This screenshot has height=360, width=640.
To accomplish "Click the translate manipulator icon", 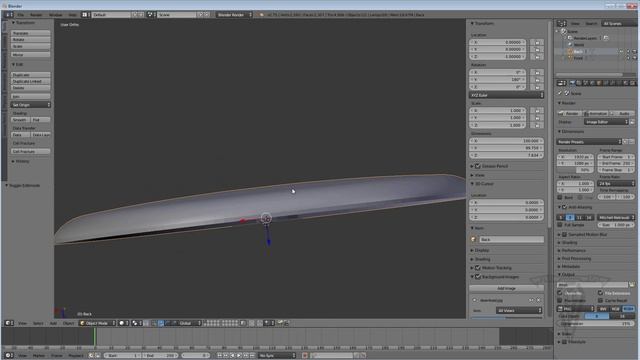I will 161,323.
